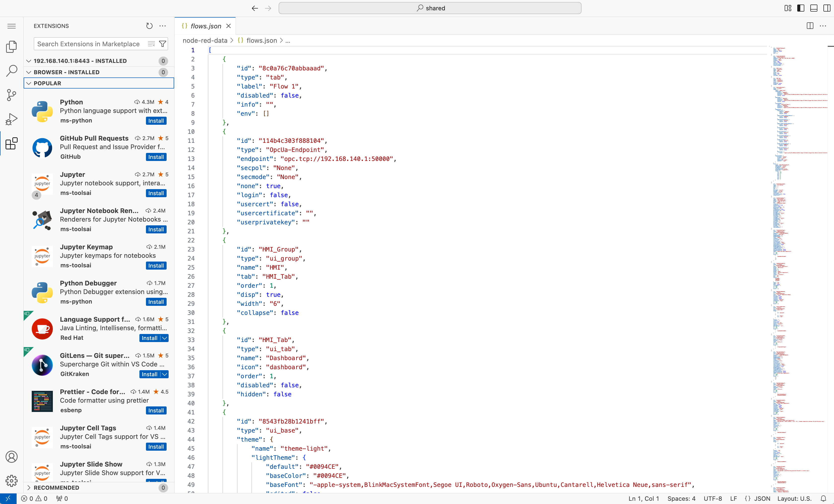This screenshot has width=834, height=504.
Task: Open the hamburger application menu
Action: click(x=12, y=26)
